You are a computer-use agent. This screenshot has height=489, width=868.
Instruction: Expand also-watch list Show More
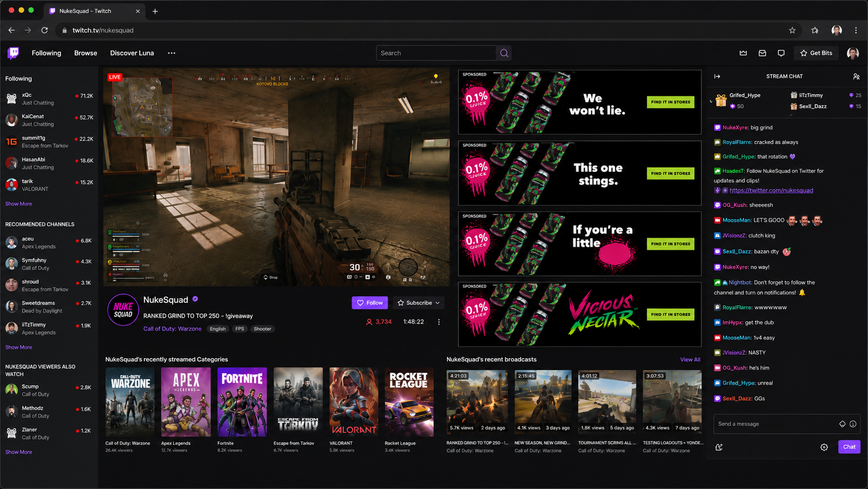pyautogui.click(x=19, y=452)
